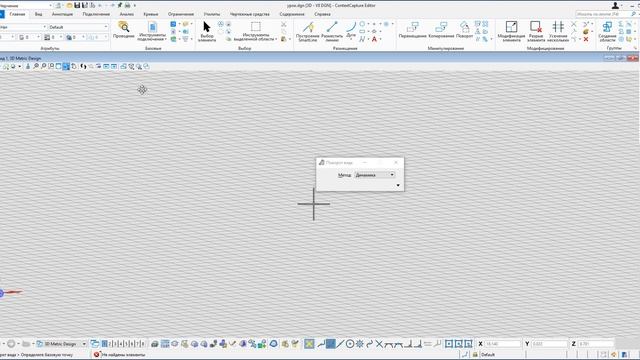
Task: Open the Чертежные средства ribbon tab
Action: (249, 14)
